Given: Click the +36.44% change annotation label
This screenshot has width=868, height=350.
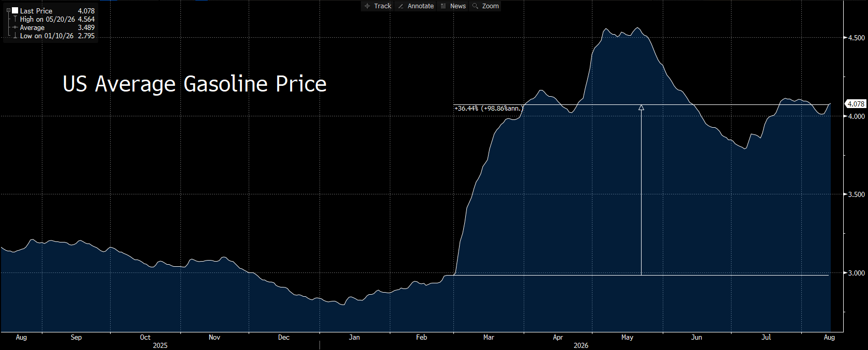Looking at the screenshot, I should click(488, 109).
